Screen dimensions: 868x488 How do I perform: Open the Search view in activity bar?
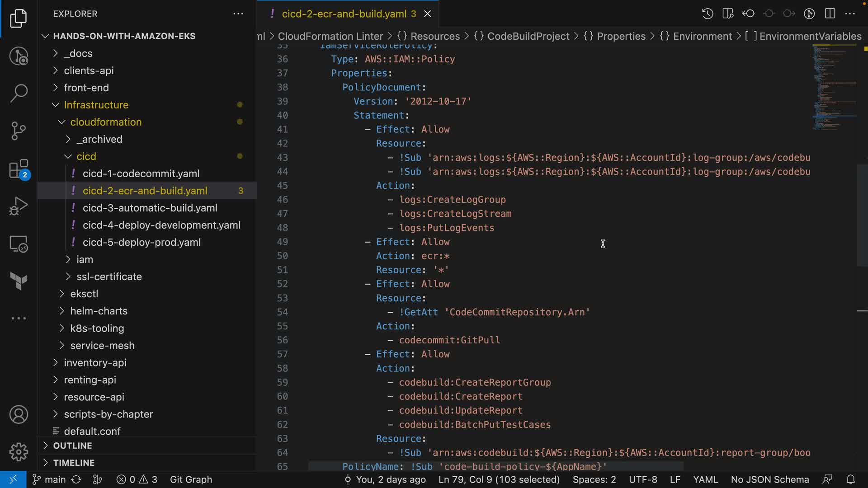pos(19,93)
